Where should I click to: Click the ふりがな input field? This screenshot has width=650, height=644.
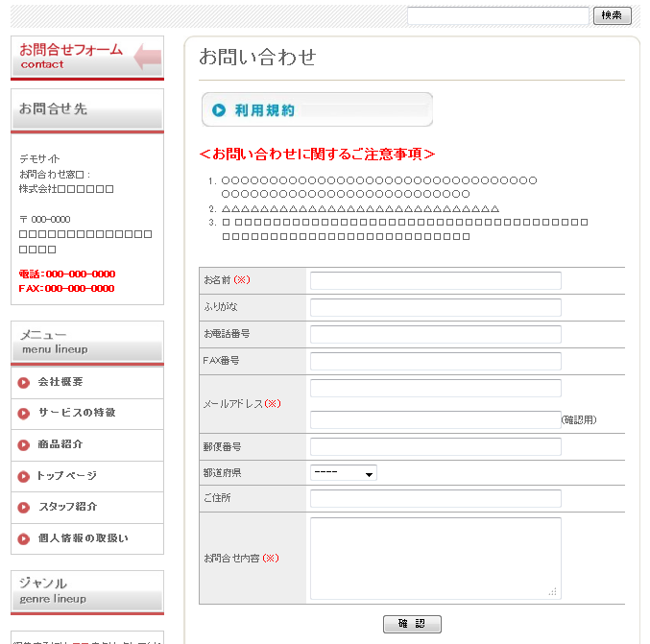coord(435,307)
